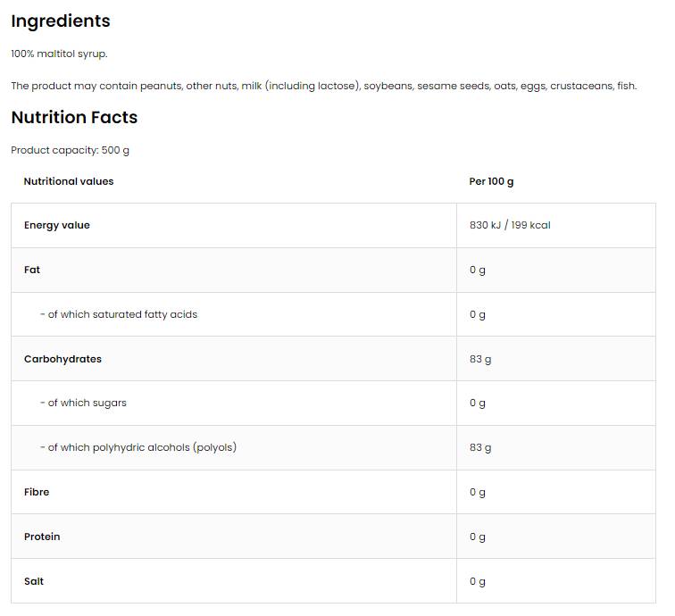675x616 pixels.
Task: Select the saturated fatty acids row label
Action: 119,314
